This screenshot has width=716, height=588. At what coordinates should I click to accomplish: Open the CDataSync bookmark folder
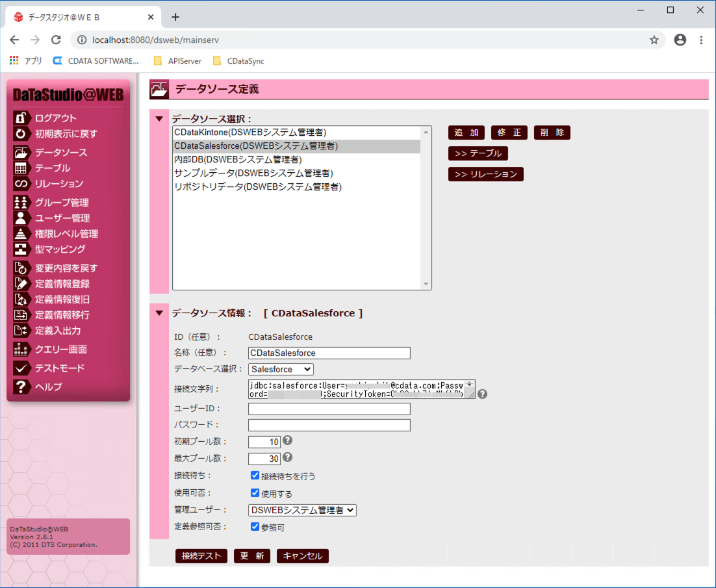239,60
